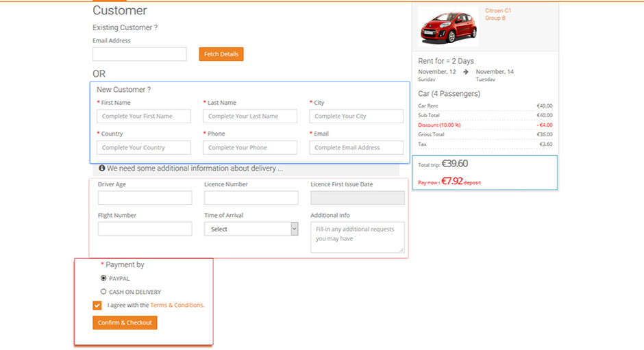The height and width of the screenshot is (350, 644).
Task: Click the Confirm & Checkout button
Action: pos(125,323)
